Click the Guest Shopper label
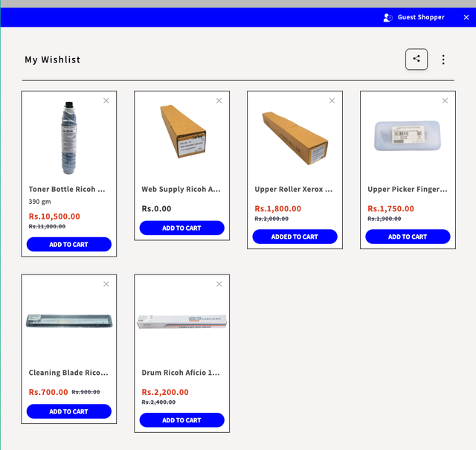 point(421,17)
